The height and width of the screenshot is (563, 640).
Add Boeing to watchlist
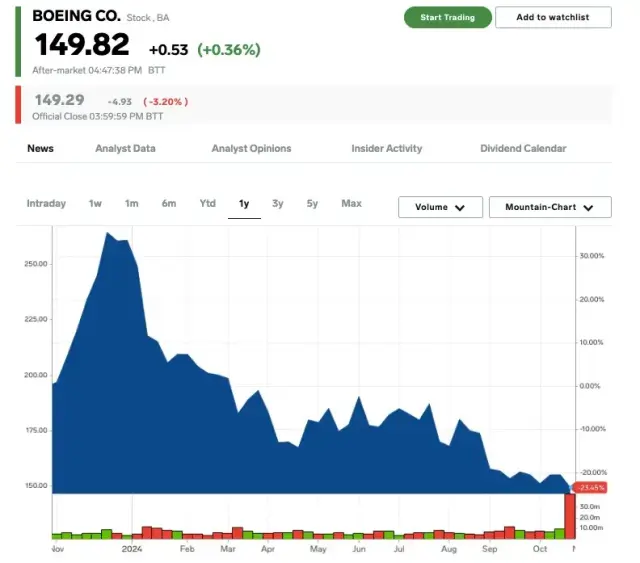click(553, 17)
